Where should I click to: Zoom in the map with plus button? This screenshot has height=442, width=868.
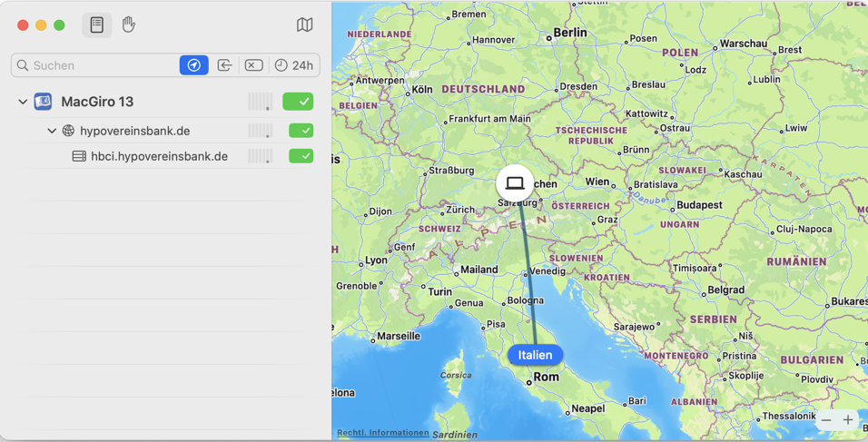pos(848,420)
